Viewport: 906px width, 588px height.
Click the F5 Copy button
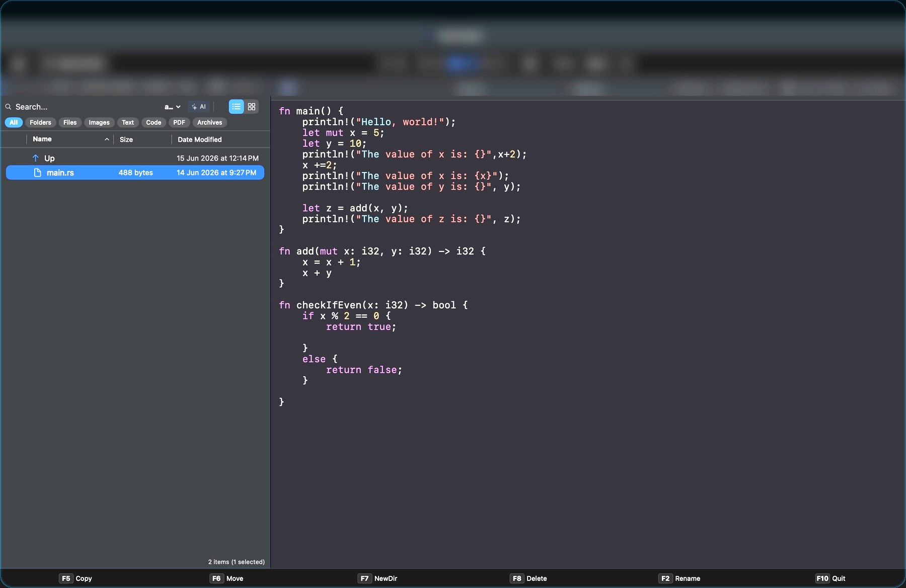75,578
